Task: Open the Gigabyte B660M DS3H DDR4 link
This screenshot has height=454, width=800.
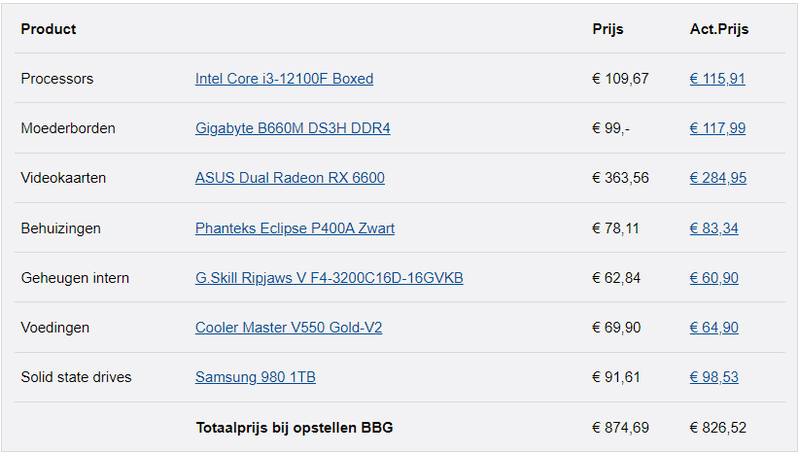Action: coord(292,129)
